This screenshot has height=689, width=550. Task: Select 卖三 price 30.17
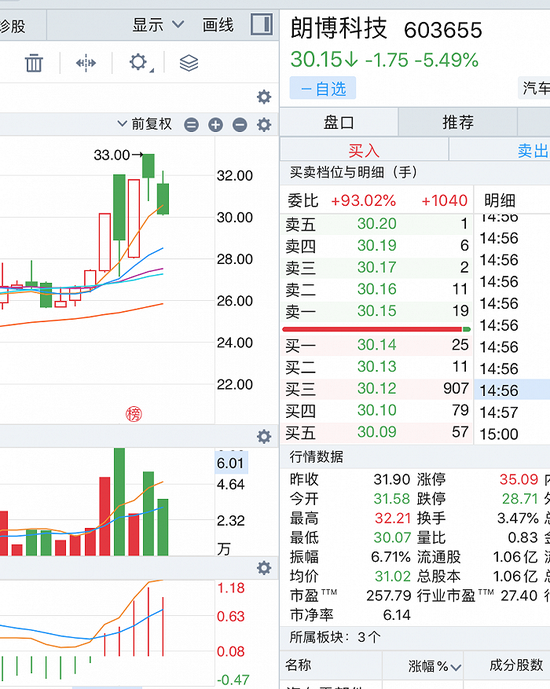(376, 268)
